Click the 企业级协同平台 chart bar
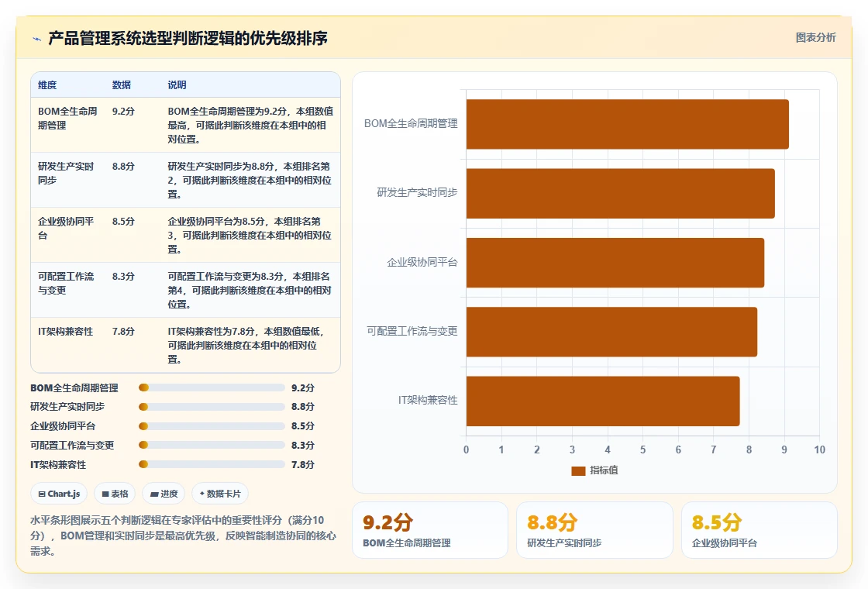Viewport: 868px width, 589px height. pos(615,263)
